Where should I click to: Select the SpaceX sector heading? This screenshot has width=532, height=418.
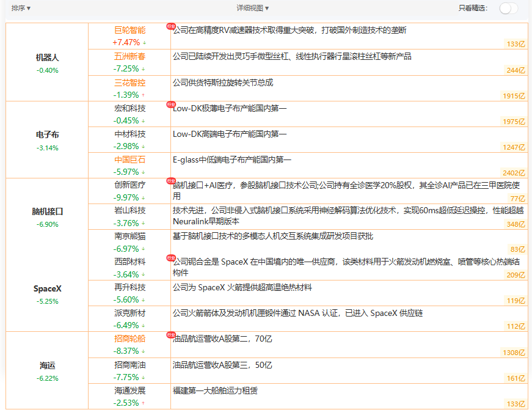click(x=47, y=288)
